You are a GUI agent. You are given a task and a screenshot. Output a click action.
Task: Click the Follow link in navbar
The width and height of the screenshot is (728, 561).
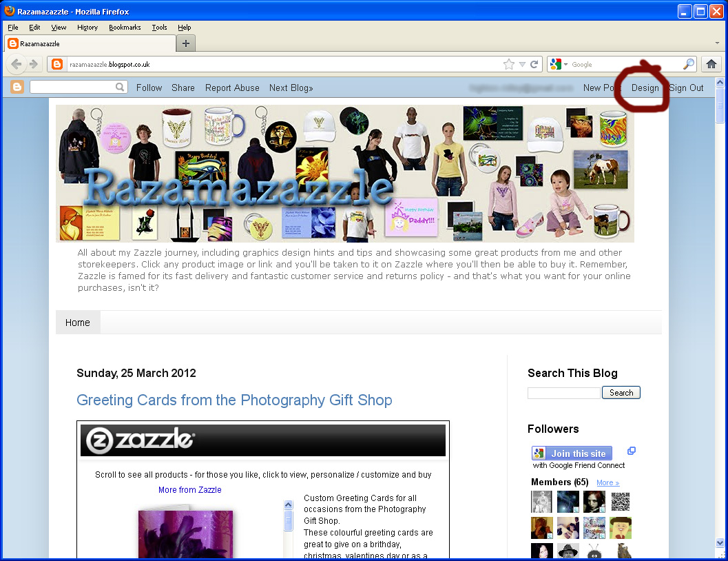coord(149,88)
